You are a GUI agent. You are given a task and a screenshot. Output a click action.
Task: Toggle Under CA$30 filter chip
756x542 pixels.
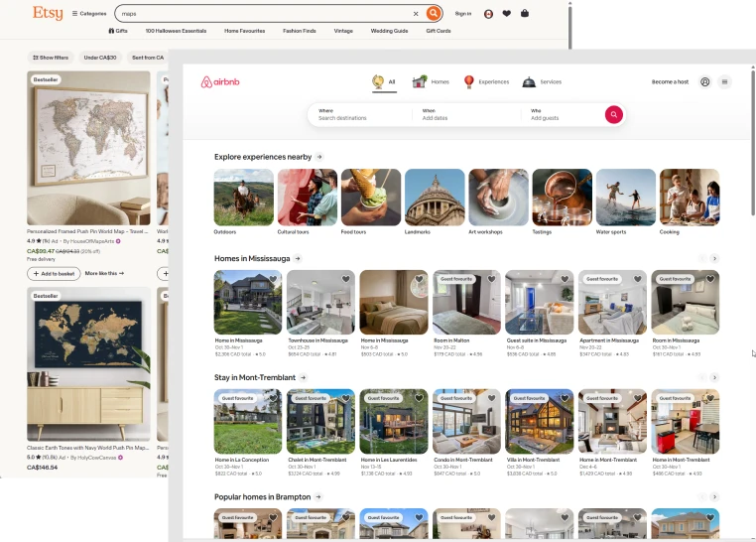(100, 58)
